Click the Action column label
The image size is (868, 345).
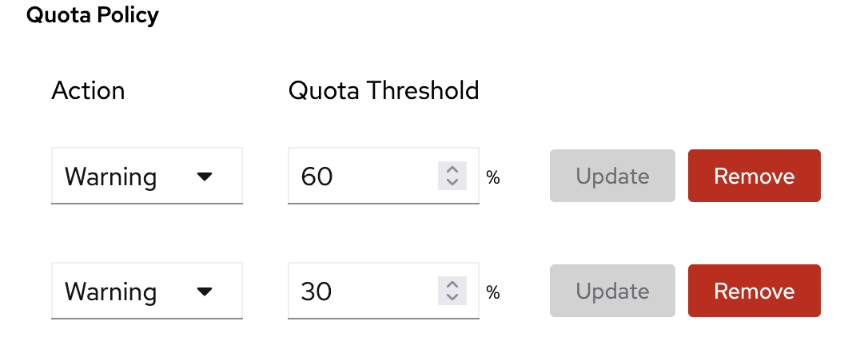[88, 90]
